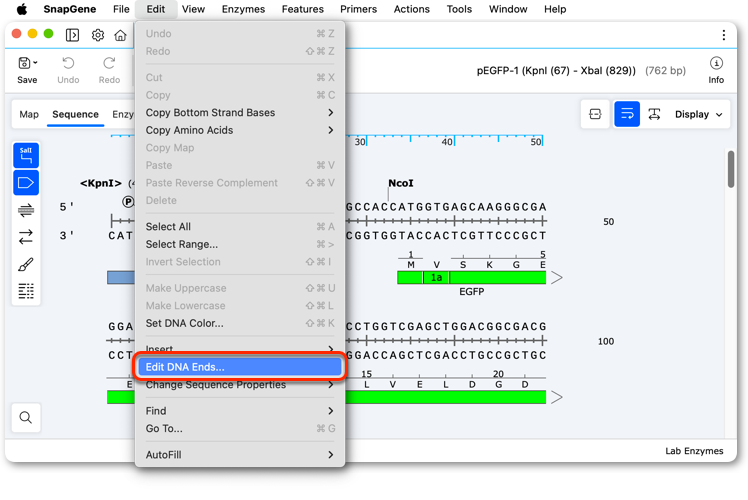Image resolution: width=748 pixels, height=500 pixels.
Task: Click the dotted lines format icon
Action: (26, 291)
